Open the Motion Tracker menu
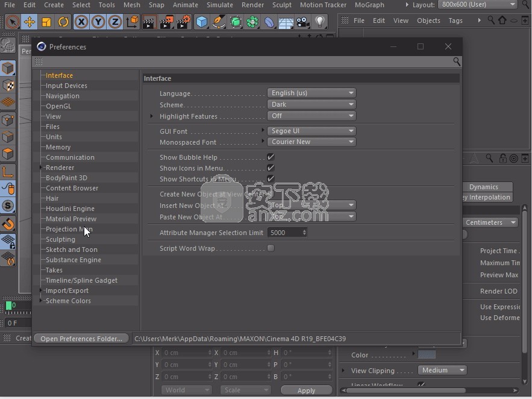 coord(323,5)
